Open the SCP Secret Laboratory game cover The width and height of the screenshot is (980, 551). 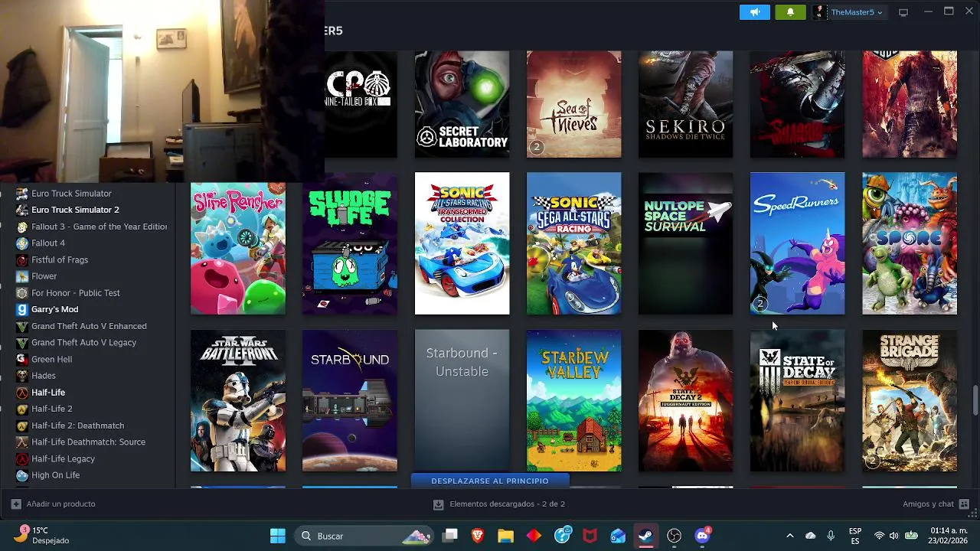[x=462, y=104]
